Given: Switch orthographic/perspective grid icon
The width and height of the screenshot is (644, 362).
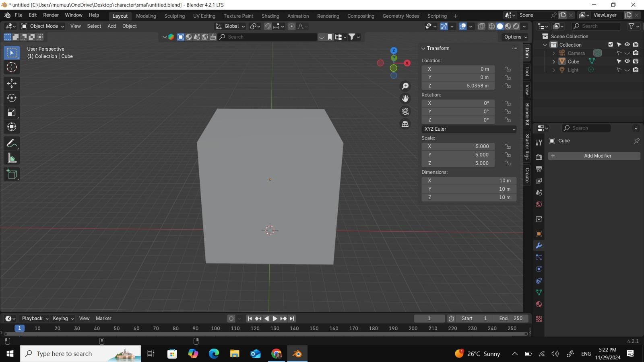Looking at the screenshot, I should click(405, 124).
